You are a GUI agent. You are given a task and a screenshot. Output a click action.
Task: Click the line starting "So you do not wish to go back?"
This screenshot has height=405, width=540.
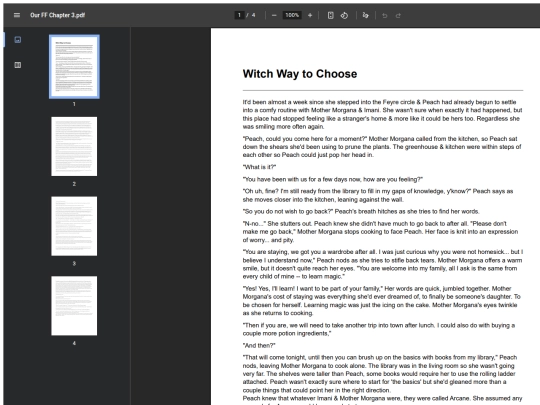click(361, 211)
